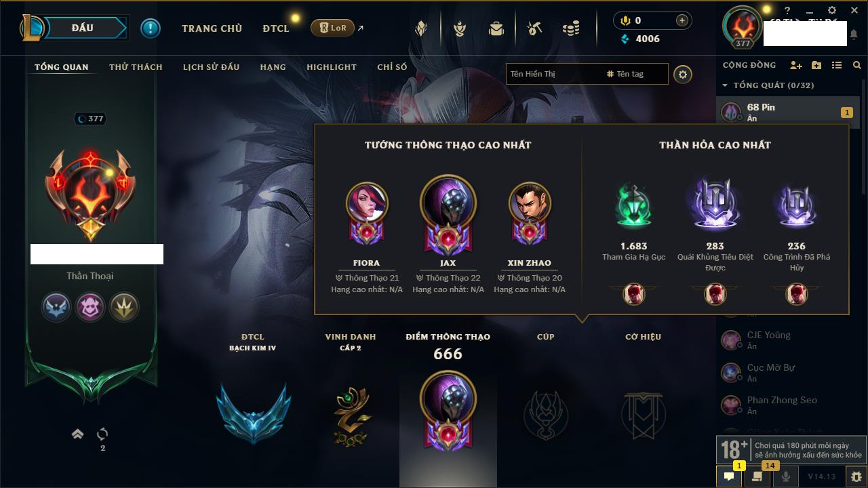Expand profile with double chevron up icon
868x488 pixels.
pyautogui.click(x=77, y=434)
